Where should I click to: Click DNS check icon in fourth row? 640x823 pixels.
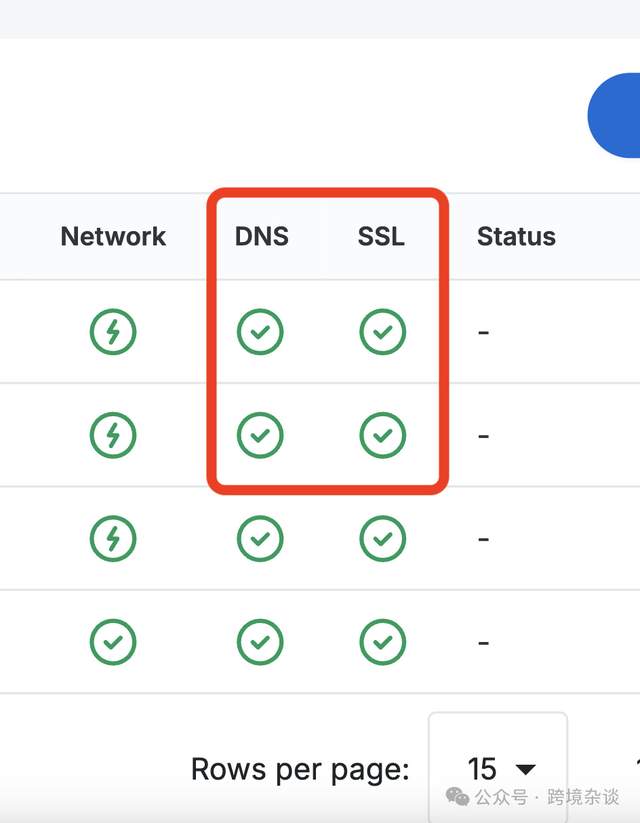[260, 642]
